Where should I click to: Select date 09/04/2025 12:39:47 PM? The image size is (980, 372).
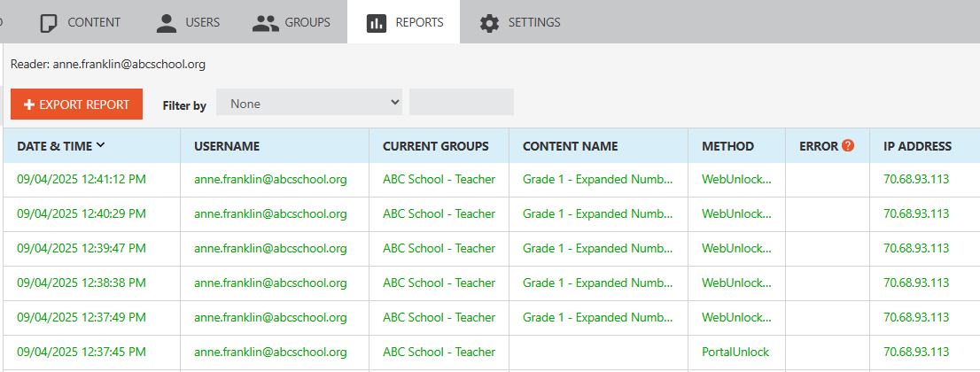[82, 248]
